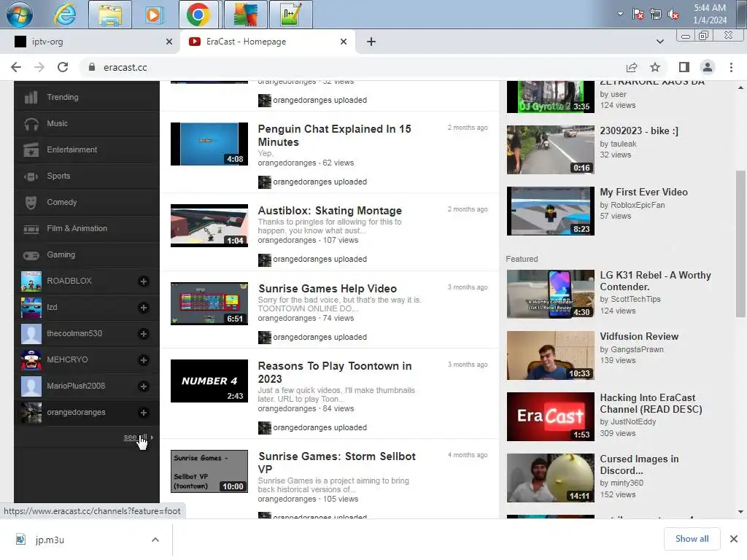The height and width of the screenshot is (560, 747).
Task: Click the address bar showing eracast.cc
Action: point(352,67)
